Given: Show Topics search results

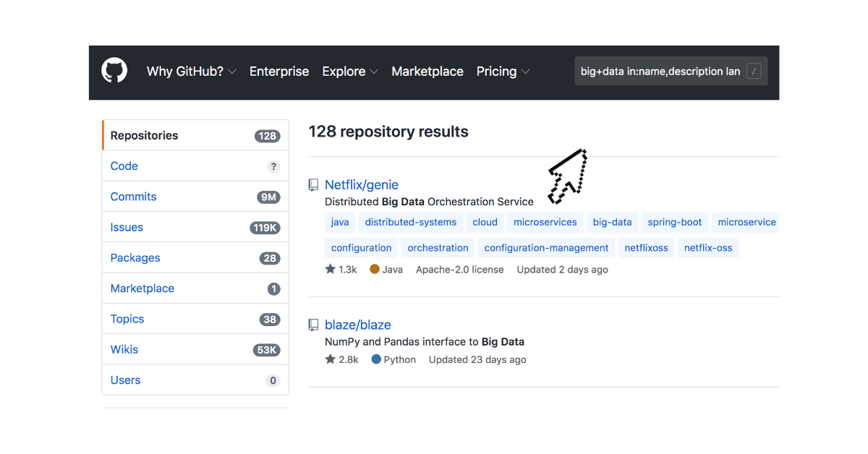Looking at the screenshot, I should [195, 319].
